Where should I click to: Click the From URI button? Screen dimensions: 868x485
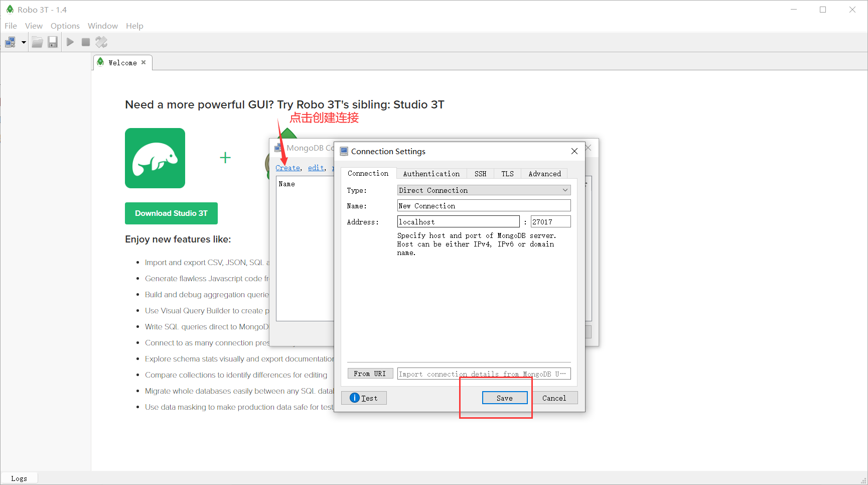(370, 374)
